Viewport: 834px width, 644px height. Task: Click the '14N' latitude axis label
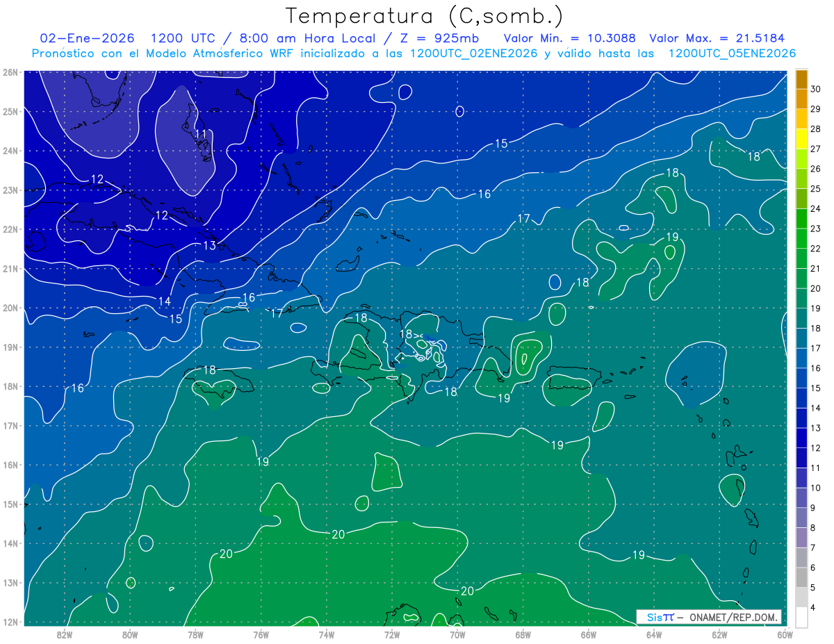coord(10,544)
